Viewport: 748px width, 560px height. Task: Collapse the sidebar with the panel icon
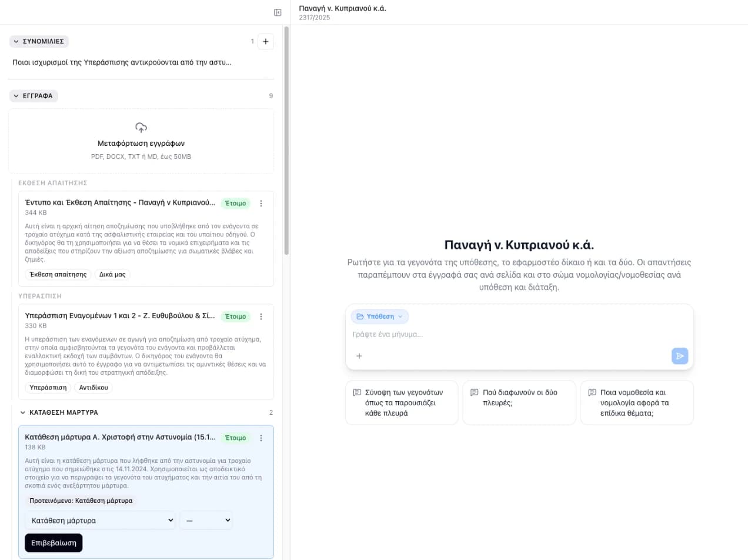(x=278, y=12)
